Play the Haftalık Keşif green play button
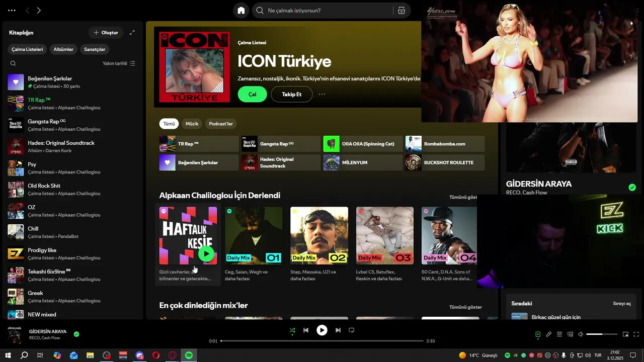The image size is (644, 362). click(206, 253)
